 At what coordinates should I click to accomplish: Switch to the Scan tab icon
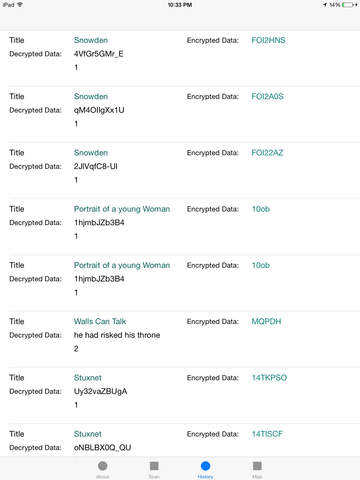tap(154, 466)
